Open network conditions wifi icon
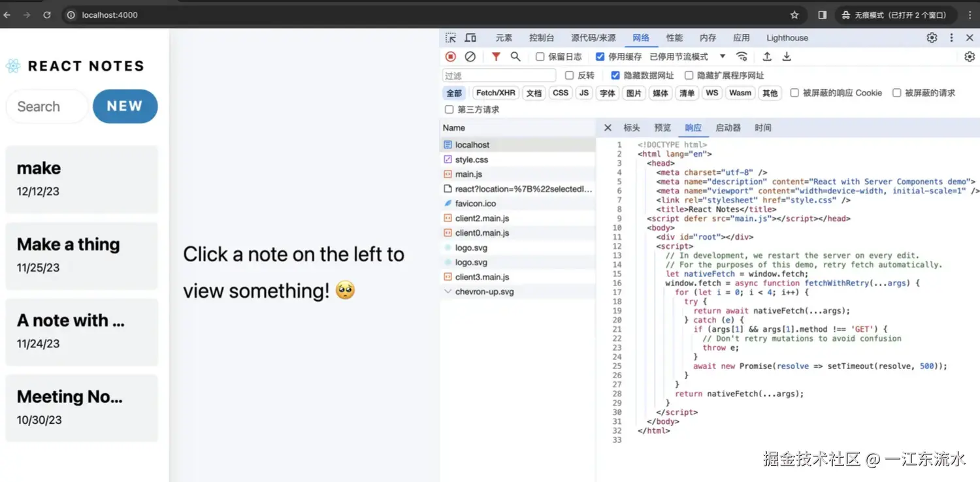 click(x=742, y=57)
